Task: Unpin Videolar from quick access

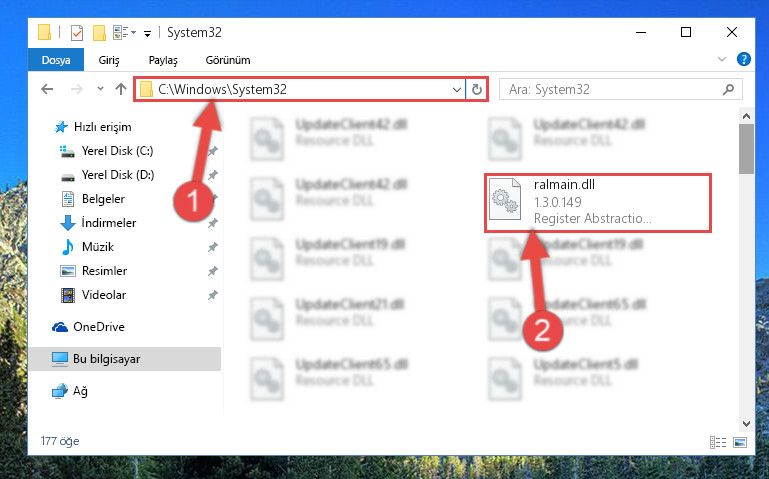Action: (x=212, y=295)
